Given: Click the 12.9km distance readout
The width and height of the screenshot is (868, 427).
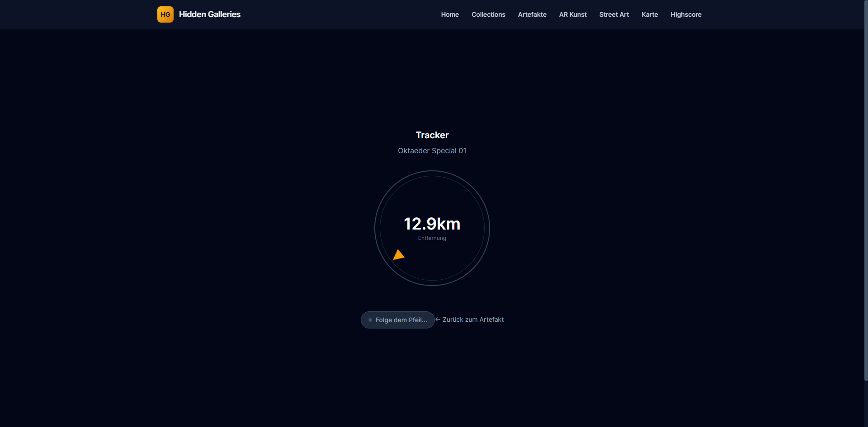Looking at the screenshot, I should pyautogui.click(x=432, y=224).
